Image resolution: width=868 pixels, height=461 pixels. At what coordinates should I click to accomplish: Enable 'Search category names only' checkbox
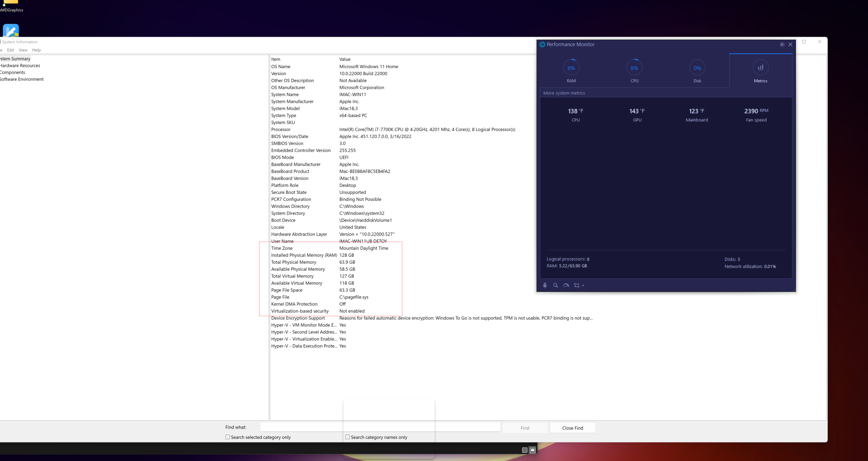348,437
